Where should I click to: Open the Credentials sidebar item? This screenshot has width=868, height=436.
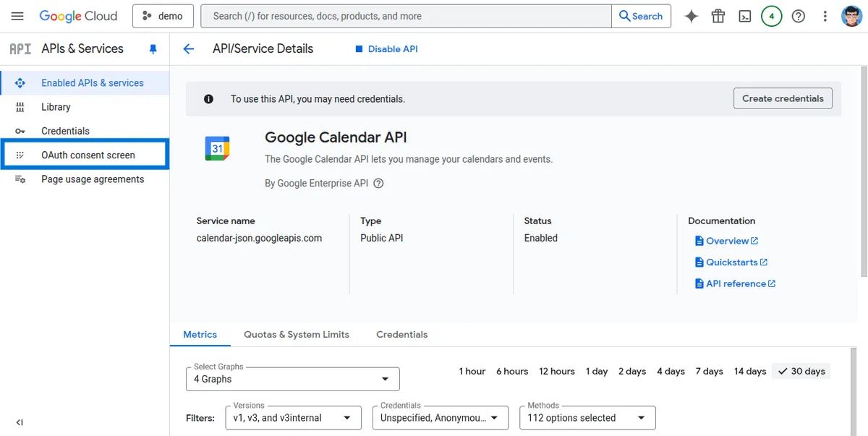[x=85, y=131]
